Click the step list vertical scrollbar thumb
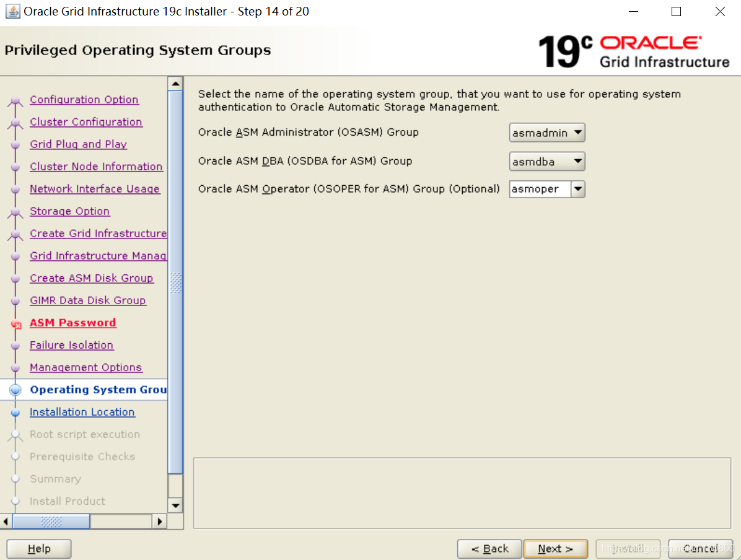Viewport: 741px width, 560px height. click(175, 282)
